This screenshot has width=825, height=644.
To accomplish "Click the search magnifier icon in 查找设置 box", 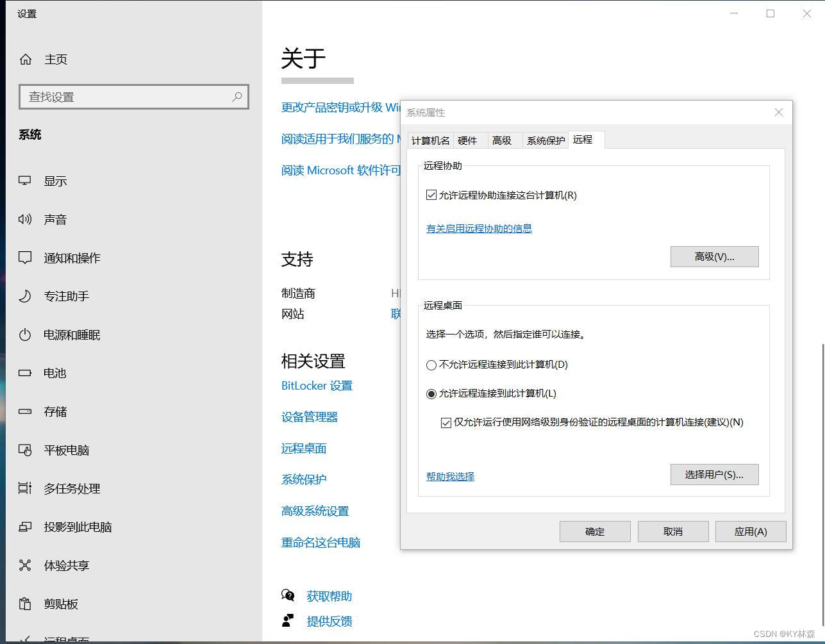I will (x=237, y=97).
